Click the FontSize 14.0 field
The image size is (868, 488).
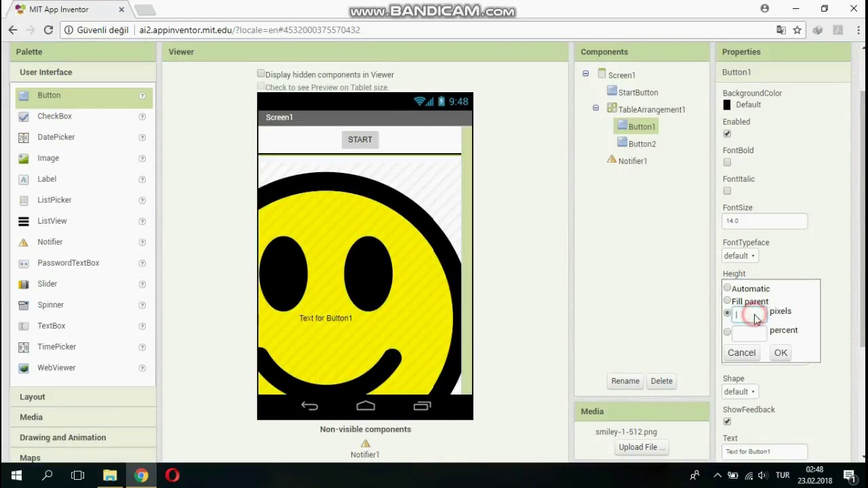click(x=765, y=221)
